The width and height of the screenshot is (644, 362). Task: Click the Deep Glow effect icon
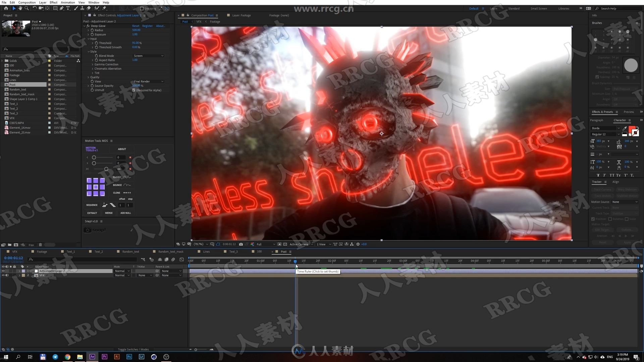point(89,25)
